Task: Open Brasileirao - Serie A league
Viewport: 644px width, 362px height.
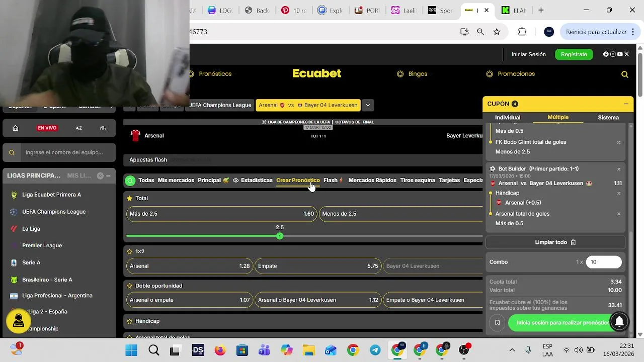Action: (47, 280)
